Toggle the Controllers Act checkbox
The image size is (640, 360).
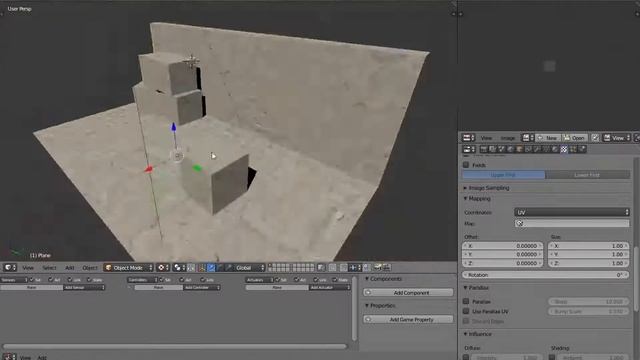click(181, 280)
